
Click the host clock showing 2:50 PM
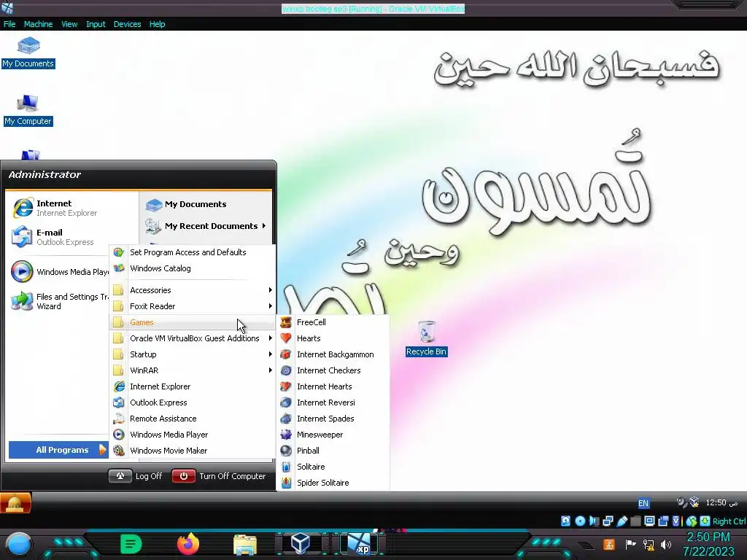pyautogui.click(x=708, y=537)
